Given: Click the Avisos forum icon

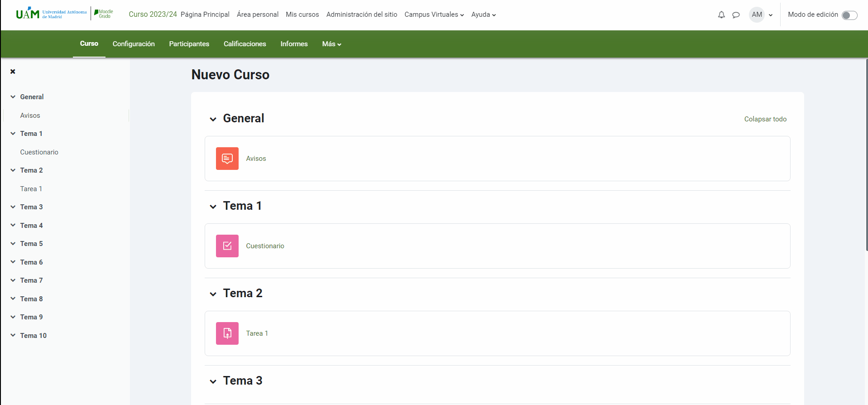Looking at the screenshot, I should [227, 159].
